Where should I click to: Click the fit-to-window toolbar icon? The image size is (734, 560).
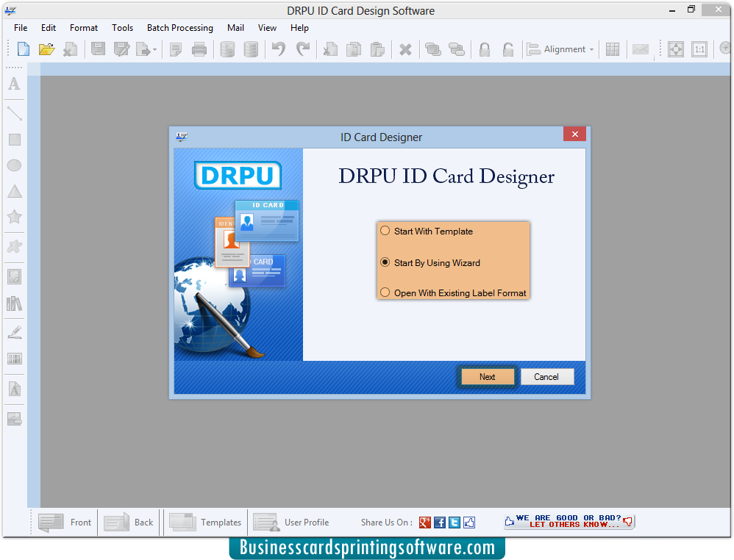tap(675, 49)
